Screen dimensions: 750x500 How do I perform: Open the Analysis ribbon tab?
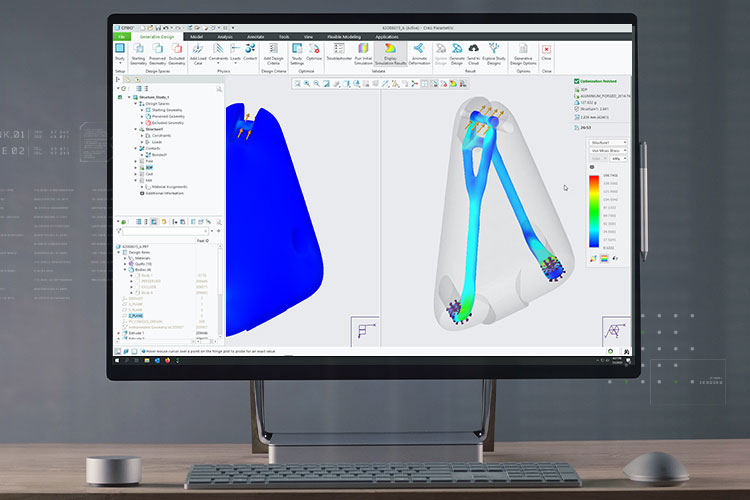[x=225, y=35]
